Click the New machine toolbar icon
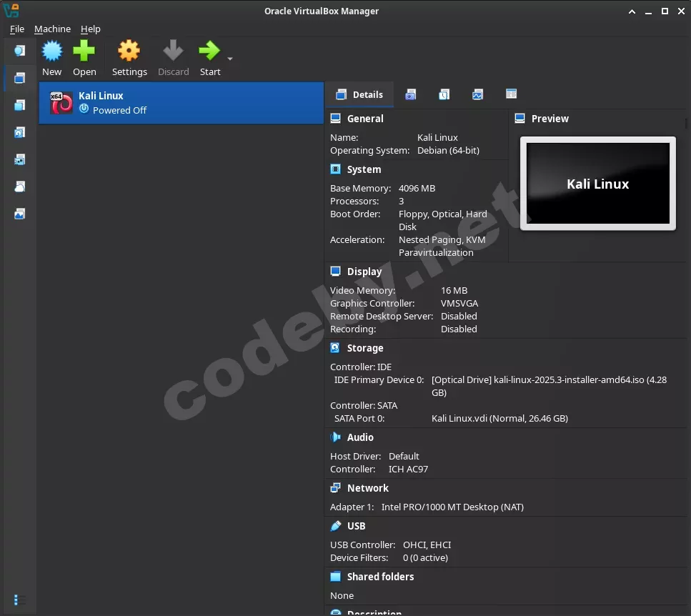 tap(51, 52)
